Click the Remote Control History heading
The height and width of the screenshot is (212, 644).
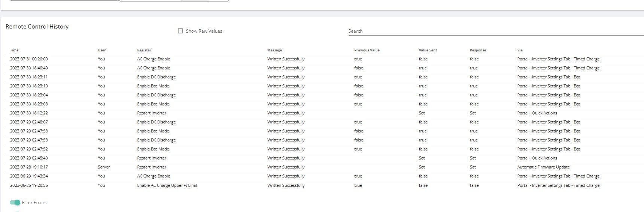coord(37,27)
